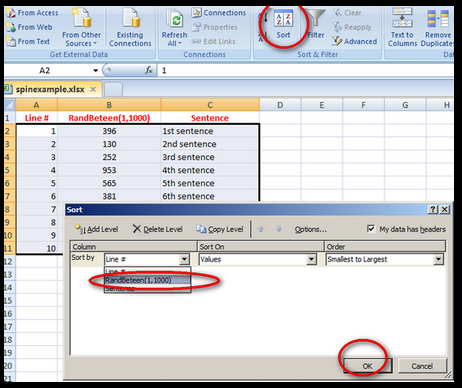Click the '3rd sentence' cell
The height and width of the screenshot is (388, 462).
point(210,157)
